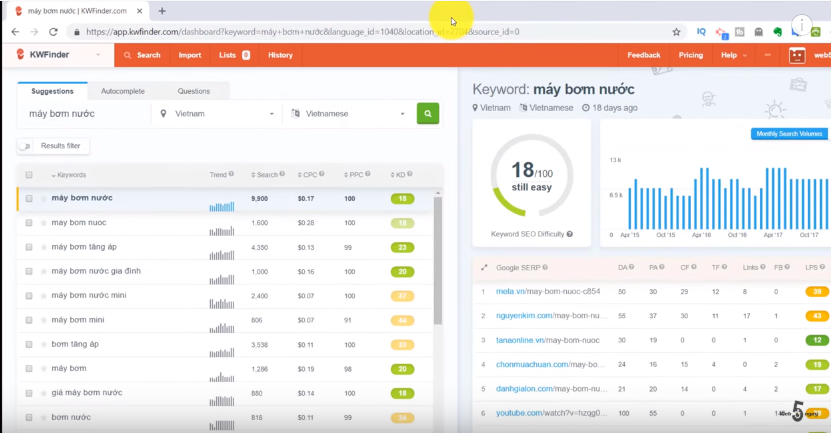
Task: Check the 'may bom nuoc' row checkbox
Action: [x=29, y=223]
